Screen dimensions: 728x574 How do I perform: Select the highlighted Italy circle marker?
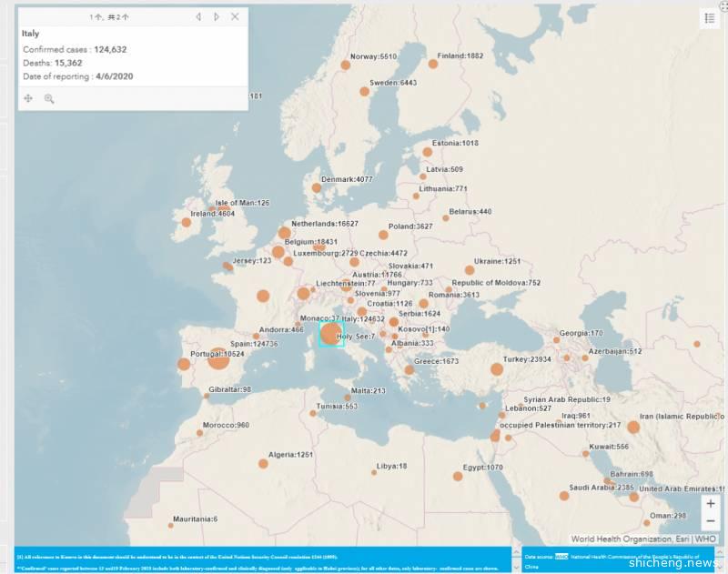click(x=331, y=334)
